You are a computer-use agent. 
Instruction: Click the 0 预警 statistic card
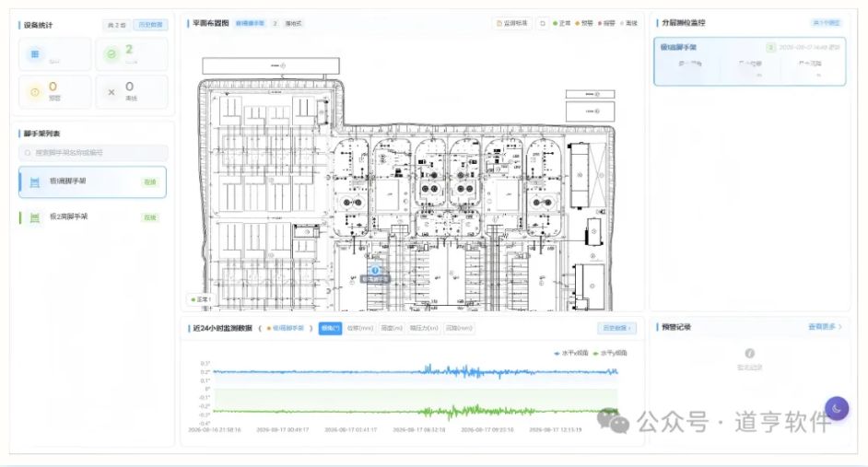point(54,92)
